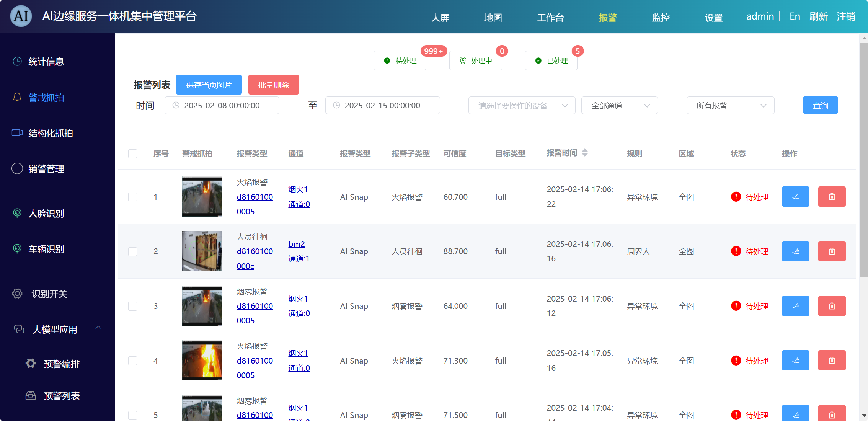
Task: Open the 监控 nav tab
Action: coord(661,18)
